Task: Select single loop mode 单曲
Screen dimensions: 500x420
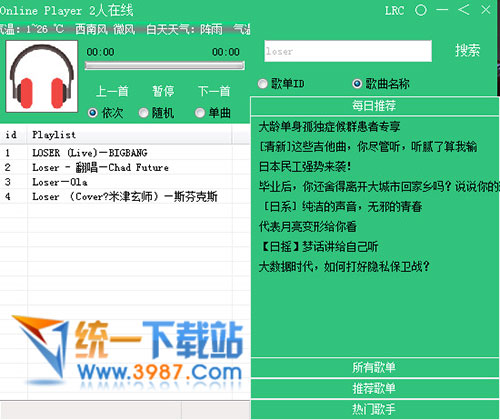Action: 213,113
